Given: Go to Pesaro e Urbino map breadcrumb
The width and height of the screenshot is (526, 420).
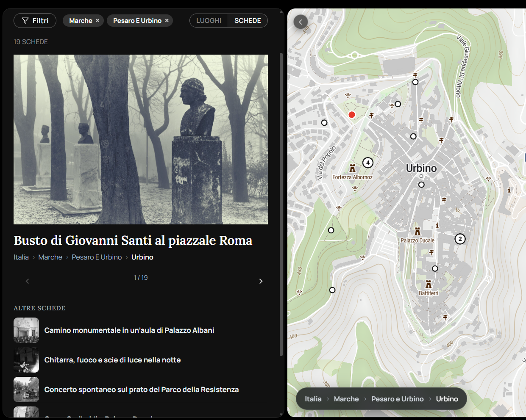Looking at the screenshot, I should point(398,399).
